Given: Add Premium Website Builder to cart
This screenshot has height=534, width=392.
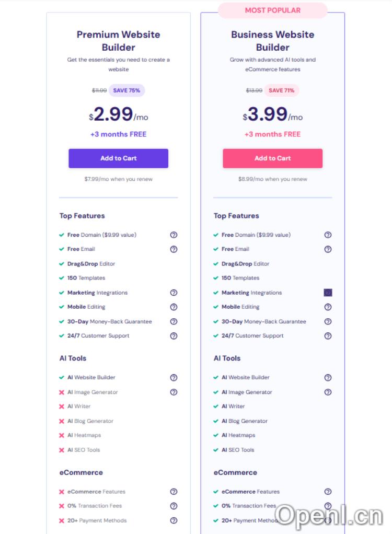Looking at the screenshot, I should coord(118,158).
